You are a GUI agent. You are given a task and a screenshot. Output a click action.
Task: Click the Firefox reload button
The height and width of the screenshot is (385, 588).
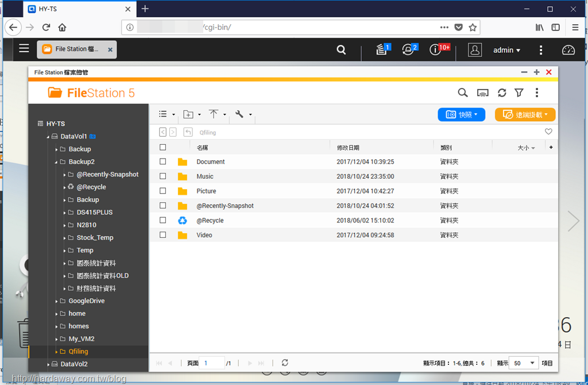pyautogui.click(x=46, y=28)
